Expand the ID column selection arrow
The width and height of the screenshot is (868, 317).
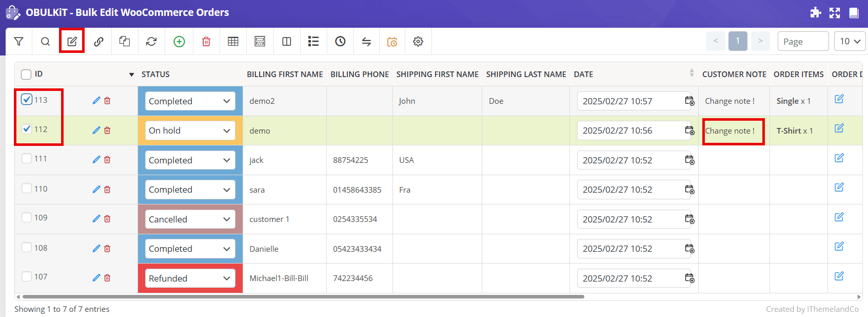131,75
